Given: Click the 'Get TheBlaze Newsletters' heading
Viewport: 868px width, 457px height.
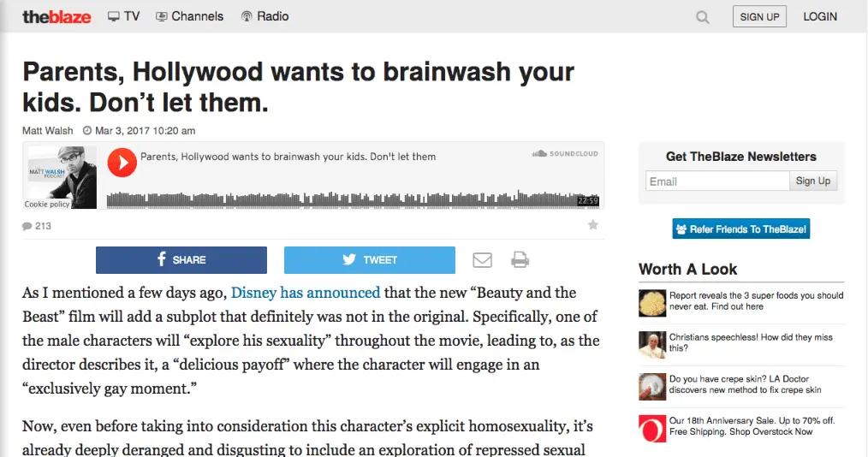Looking at the screenshot, I should click(x=740, y=157).
